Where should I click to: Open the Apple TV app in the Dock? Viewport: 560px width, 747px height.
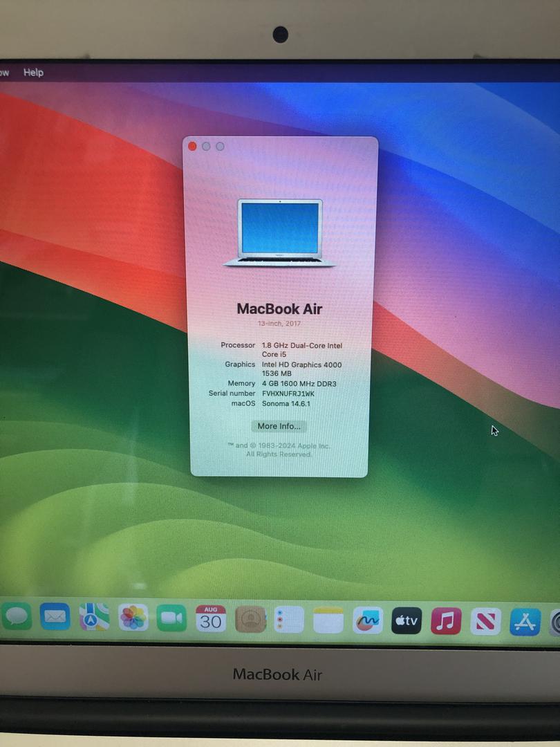tap(407, 620)
